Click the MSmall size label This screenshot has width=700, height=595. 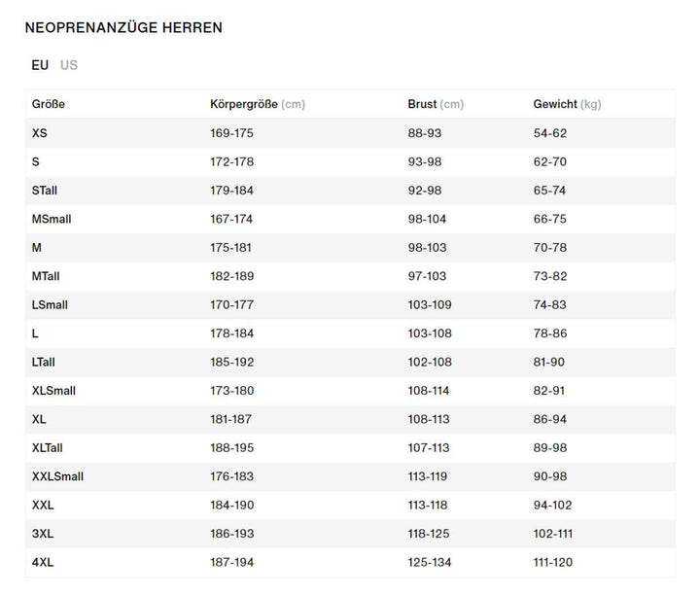52,219
